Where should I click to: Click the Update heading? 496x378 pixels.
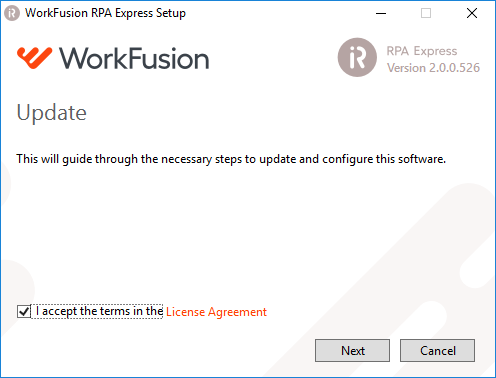[x=52, y=113]
